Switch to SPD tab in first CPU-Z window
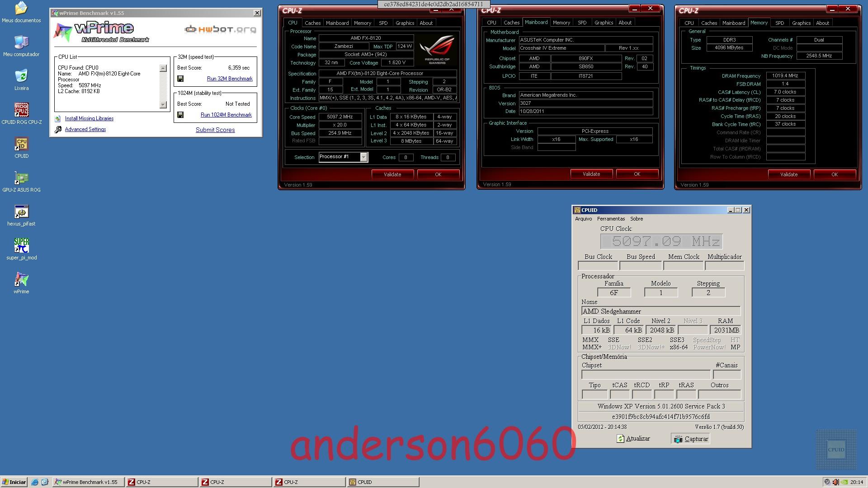 pyautogui.click(x=383, y=23)
